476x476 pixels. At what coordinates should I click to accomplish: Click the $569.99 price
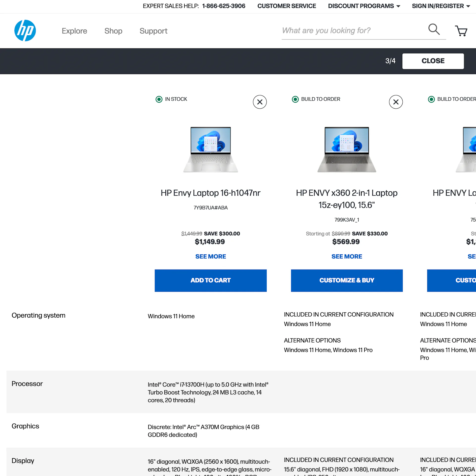(x=346, y=242)
